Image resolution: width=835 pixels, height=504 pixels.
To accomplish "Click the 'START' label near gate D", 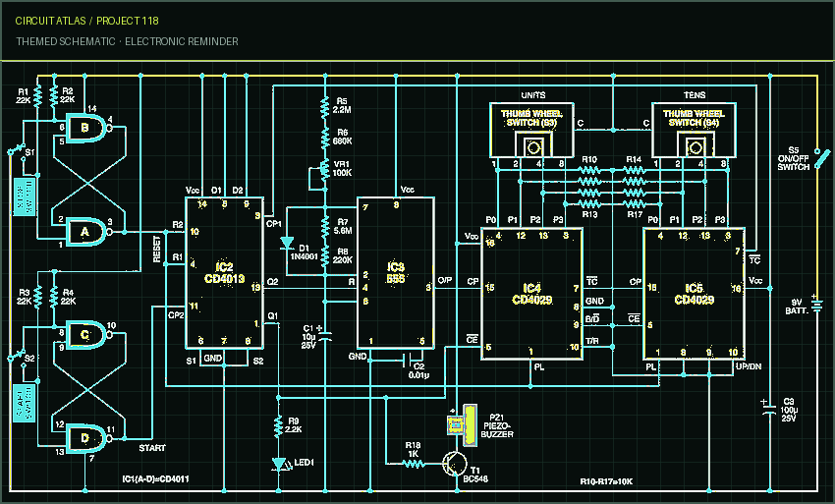I will (x=152, y=448).
